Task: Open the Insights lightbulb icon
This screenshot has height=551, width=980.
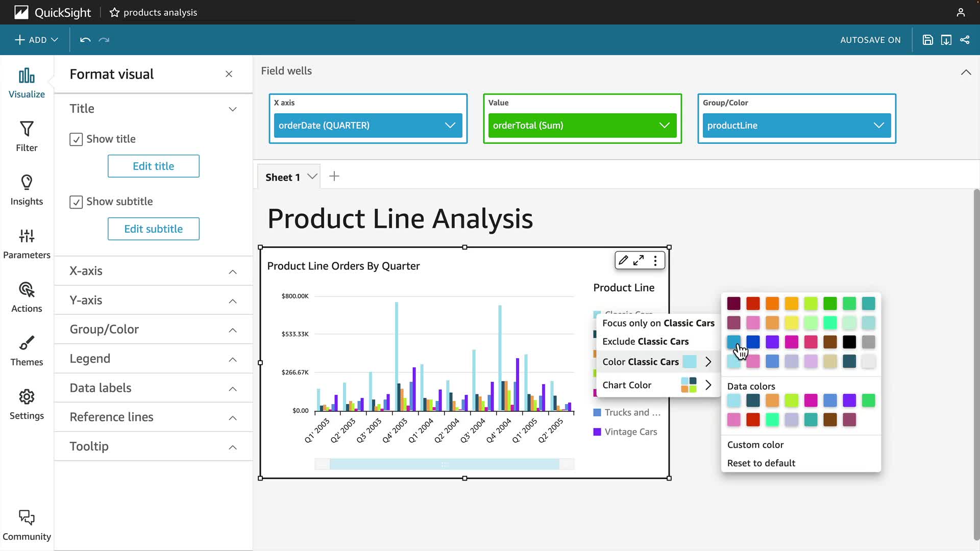Action: [x=27, y=190]
